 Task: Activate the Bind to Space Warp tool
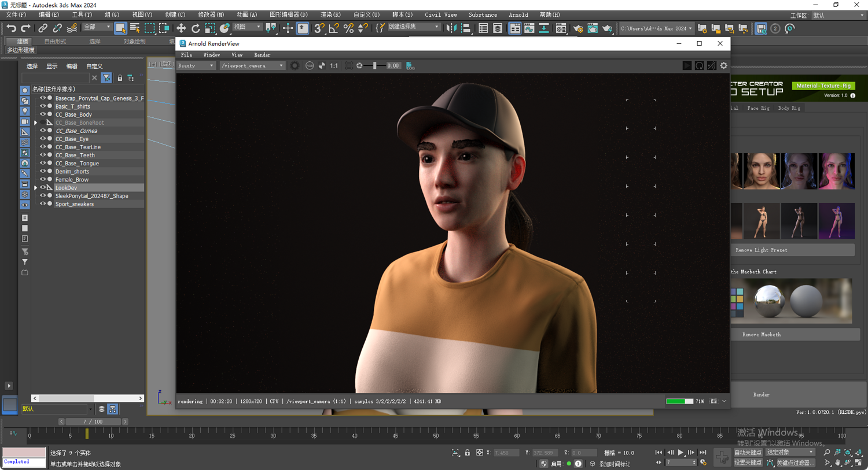(x=72, y=28)
